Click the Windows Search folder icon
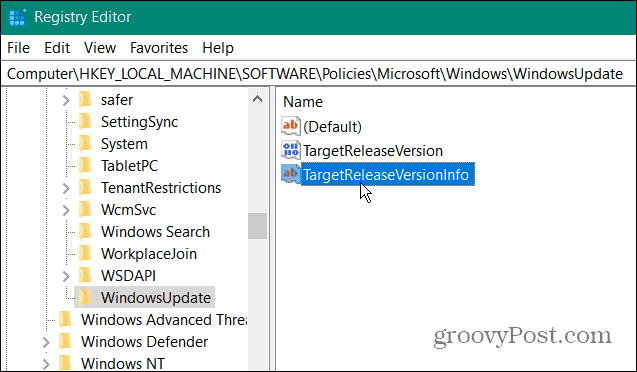Screen dimensions: 637x372 click(x=85, y=231)
